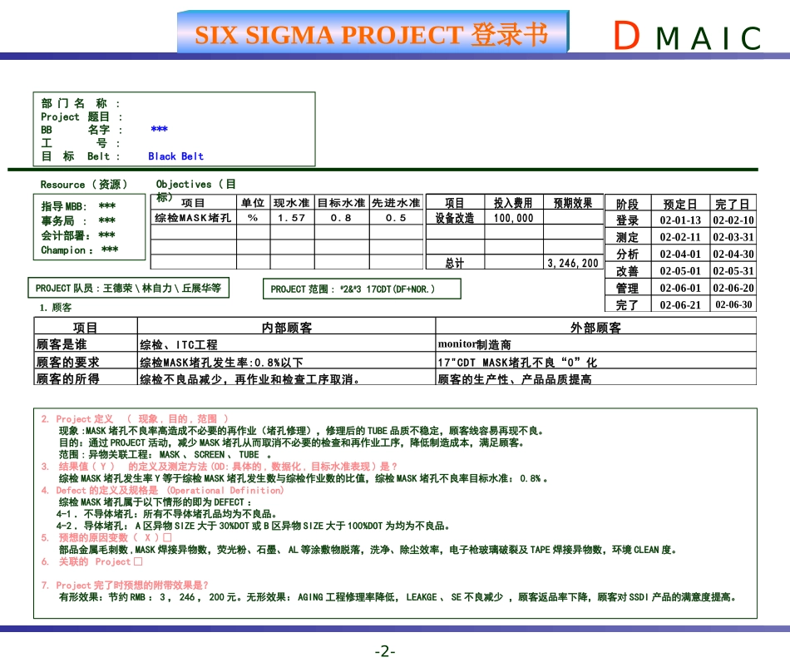
Task: Click the '6. 关联的 Project' heading
Action: click(91, 561)
